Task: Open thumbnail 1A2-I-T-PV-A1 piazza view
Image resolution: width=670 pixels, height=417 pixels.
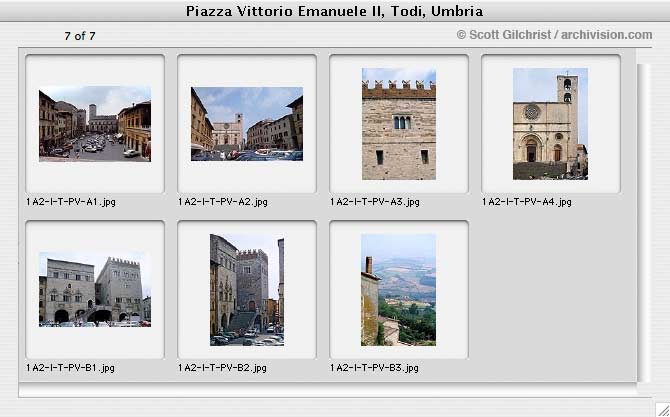Action: (95, 124)
